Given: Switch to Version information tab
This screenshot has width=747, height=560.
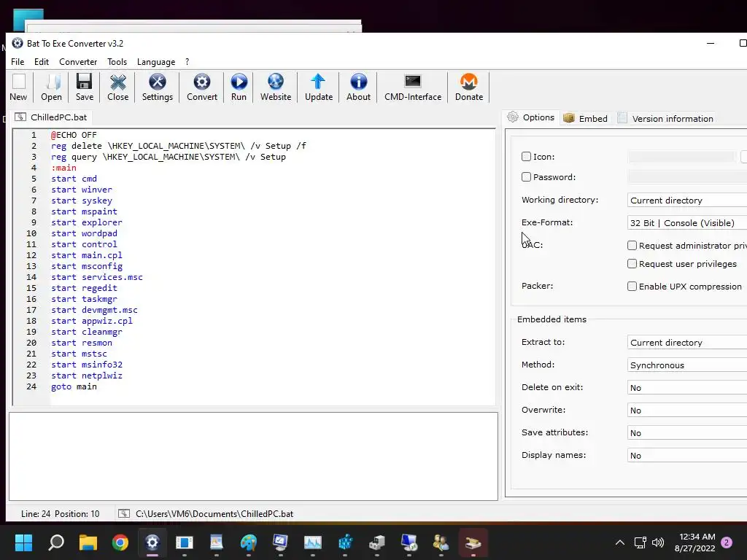Looking at the screenshot, I should click(x=665, y=118).
